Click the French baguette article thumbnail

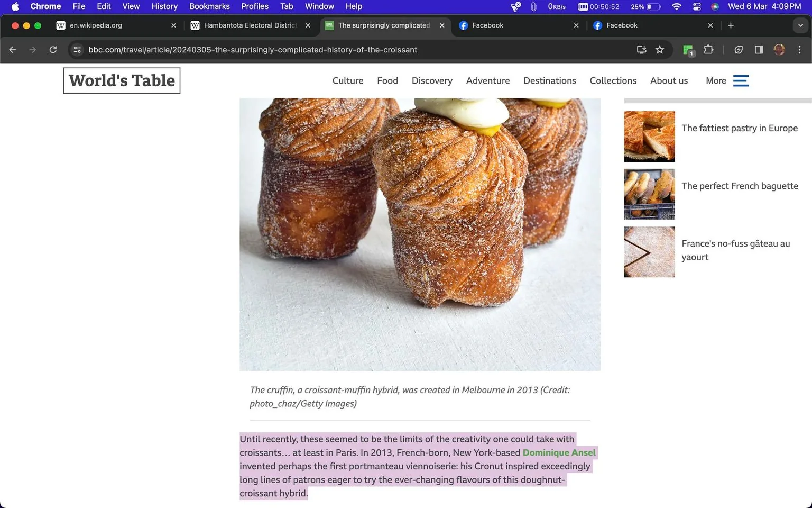pos(649,194)
